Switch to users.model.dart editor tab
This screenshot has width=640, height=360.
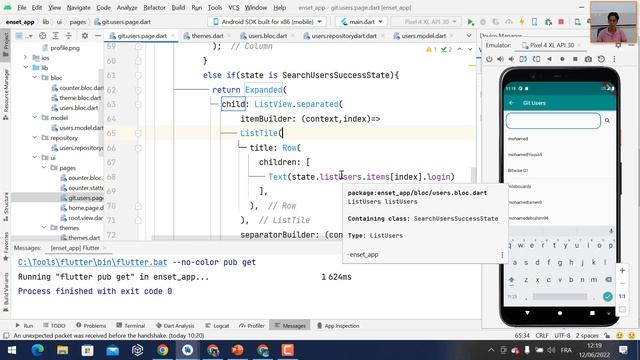coord(423,36)
